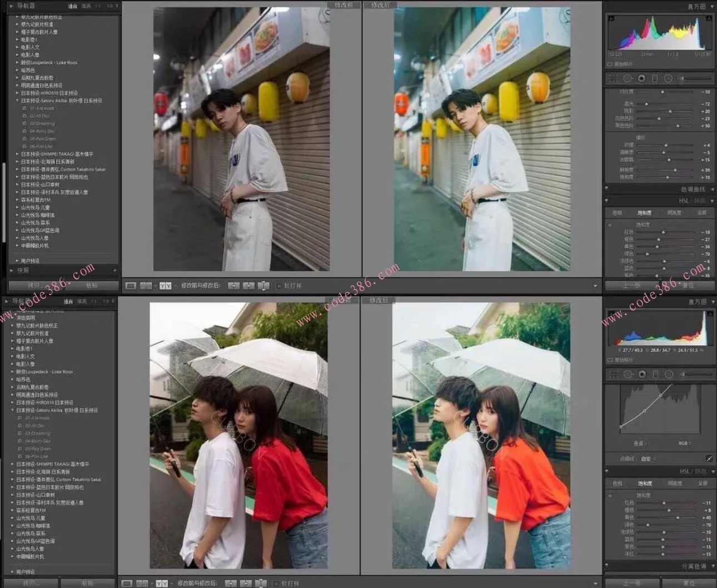
Task: Expand the Tone Curve panel in top panel
Action: (712, 190)
